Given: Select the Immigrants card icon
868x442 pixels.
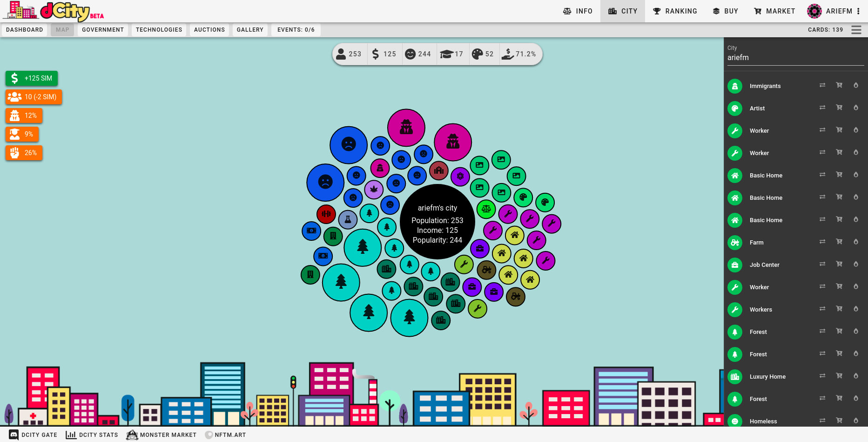Looking at the screenshot, I should coord(735,86).
